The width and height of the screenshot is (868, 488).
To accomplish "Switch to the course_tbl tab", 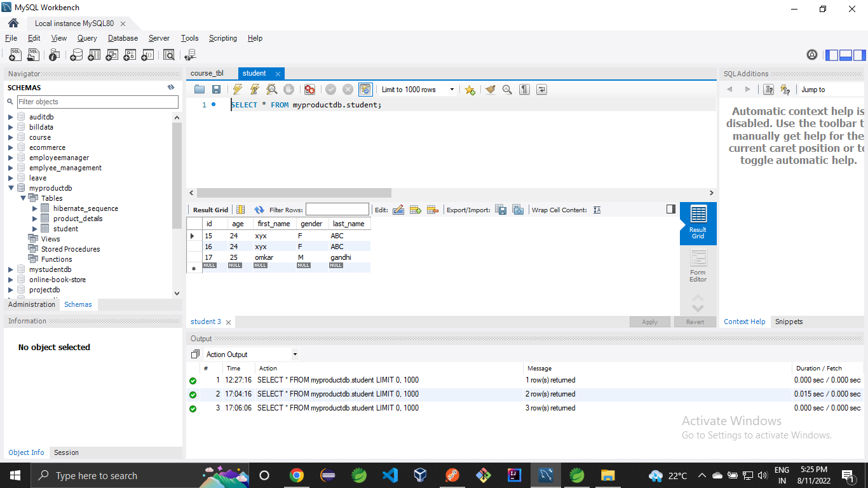I will [x=207, y=73].
